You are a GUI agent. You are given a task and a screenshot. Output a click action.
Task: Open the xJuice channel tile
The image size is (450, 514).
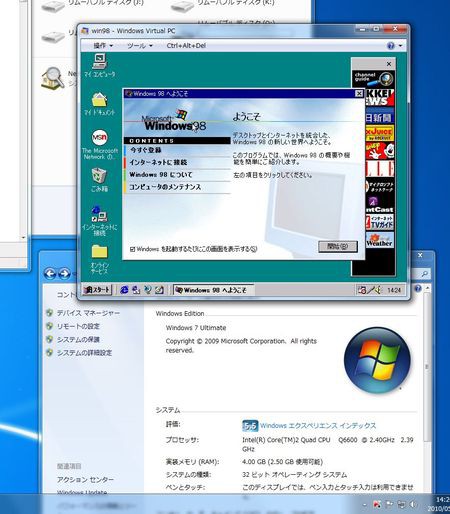[x=380, y=133]
